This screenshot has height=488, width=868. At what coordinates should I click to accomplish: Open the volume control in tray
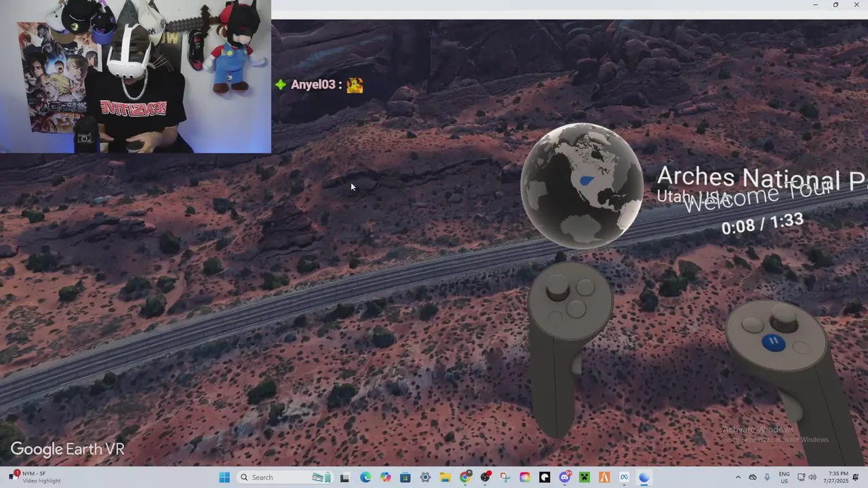coord(812,477)
